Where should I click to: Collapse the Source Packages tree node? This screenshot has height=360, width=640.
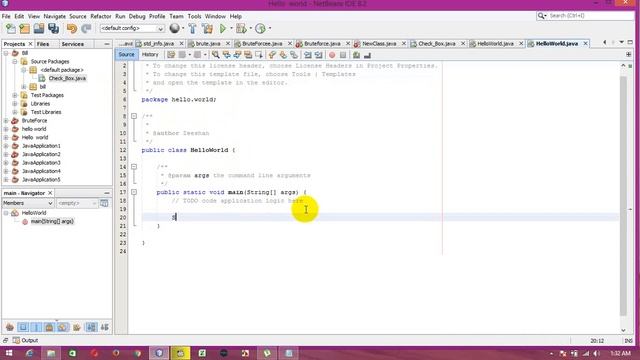(15, 62)
